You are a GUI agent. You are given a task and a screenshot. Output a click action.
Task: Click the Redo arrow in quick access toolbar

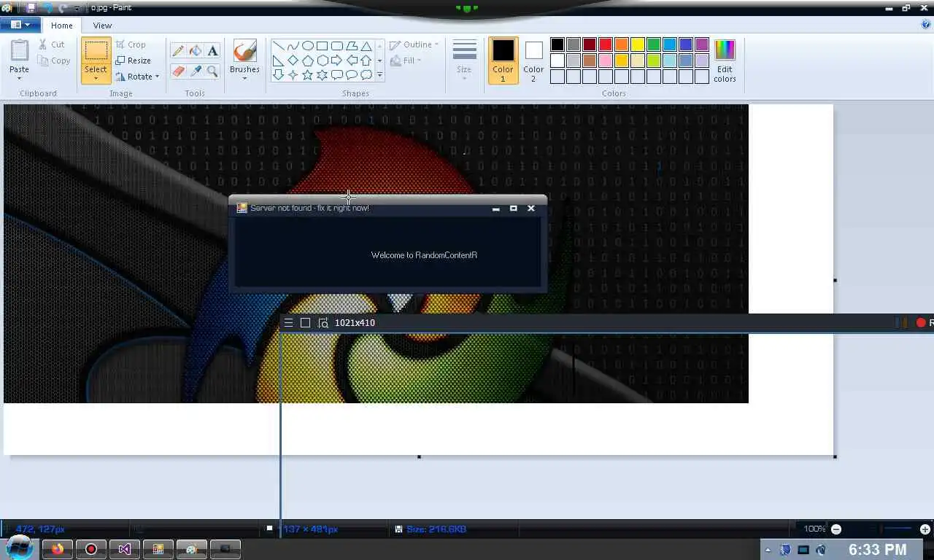tap(63, 7)
